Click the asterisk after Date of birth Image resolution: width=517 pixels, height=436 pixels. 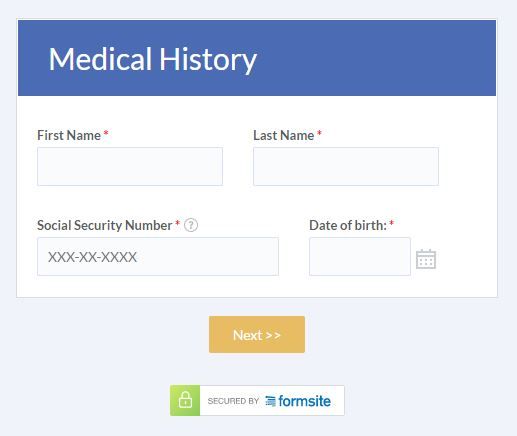pos(392,223)
